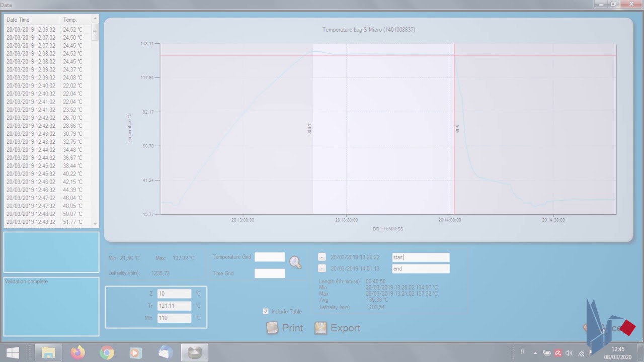Click the Print icon
The width and height of the screenshot is (644, 362).
click(272, 328)
